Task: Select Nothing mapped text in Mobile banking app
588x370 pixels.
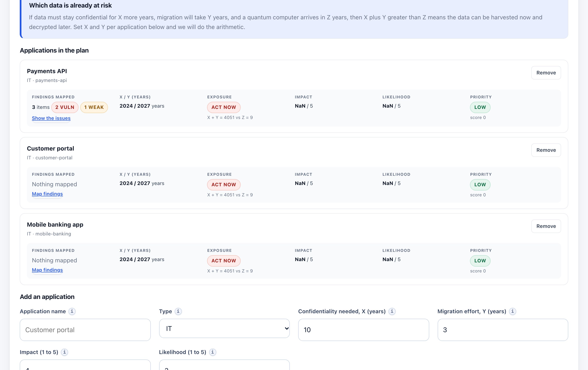Action: click(x=54, y=260)
